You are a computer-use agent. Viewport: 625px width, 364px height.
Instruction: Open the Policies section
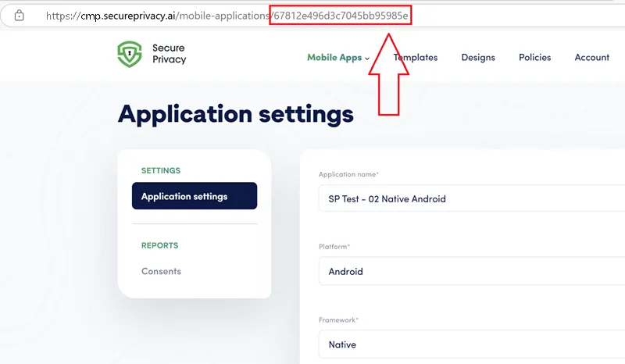click(x=534, y=57)
